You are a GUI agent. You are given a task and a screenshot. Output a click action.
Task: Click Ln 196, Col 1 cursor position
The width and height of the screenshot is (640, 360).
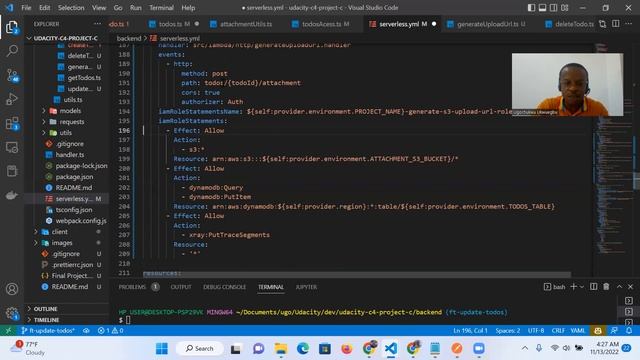[x=470, y=331]
